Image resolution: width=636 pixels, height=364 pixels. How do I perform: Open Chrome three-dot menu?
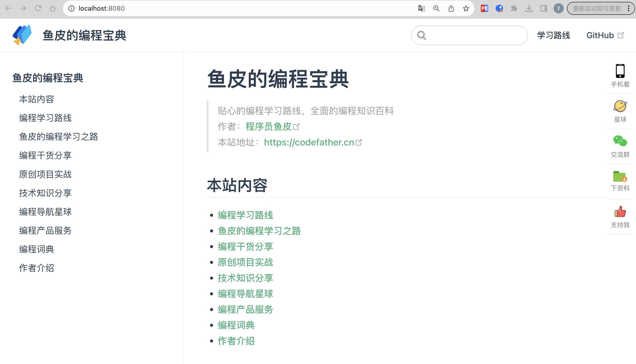coord(629,9)
